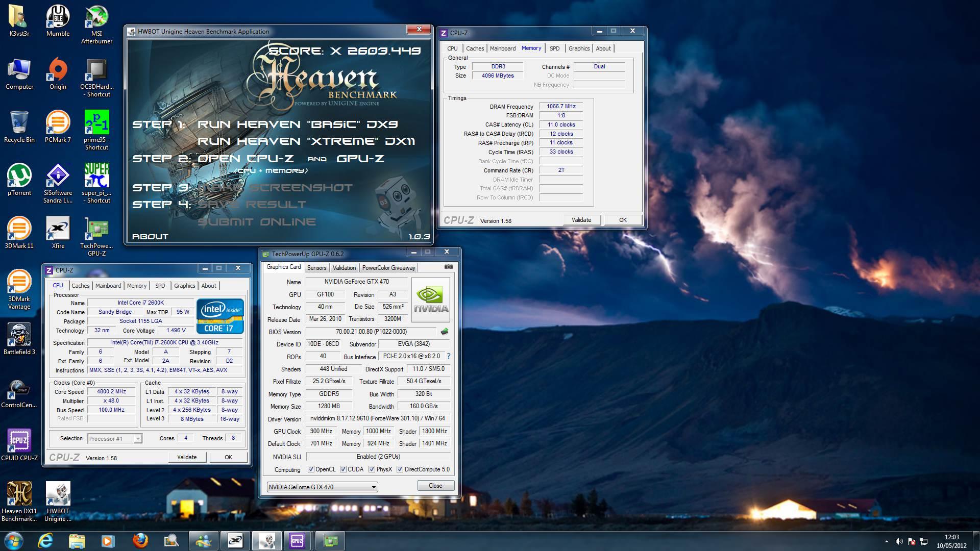Open Xfire desktop icon
Image resolution: width=980 pixels, height=551 pixels.
point(58,234)
